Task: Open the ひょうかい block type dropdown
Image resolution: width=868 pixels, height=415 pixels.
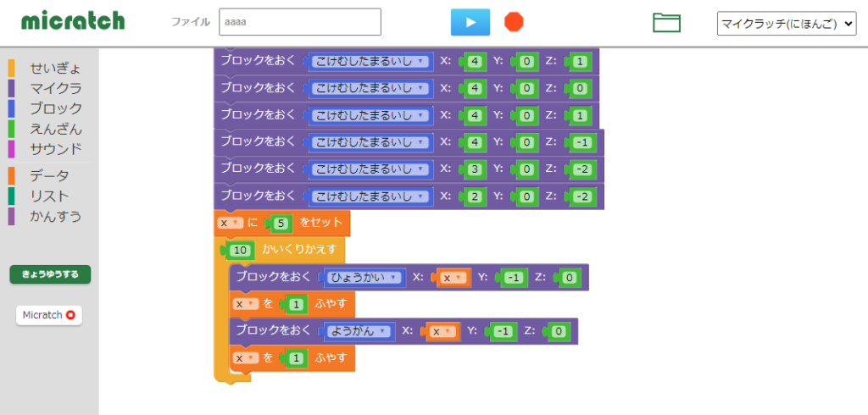Action: tap(364, 277)
